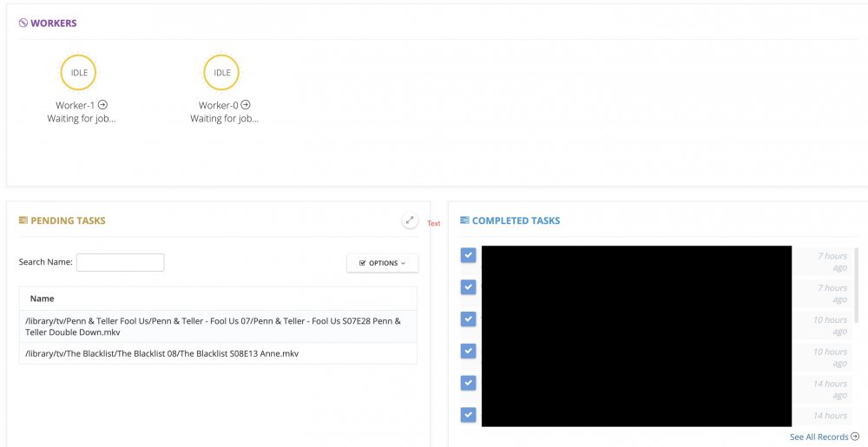Open See All Records link
868x447 pixels.
pos(825,437)
